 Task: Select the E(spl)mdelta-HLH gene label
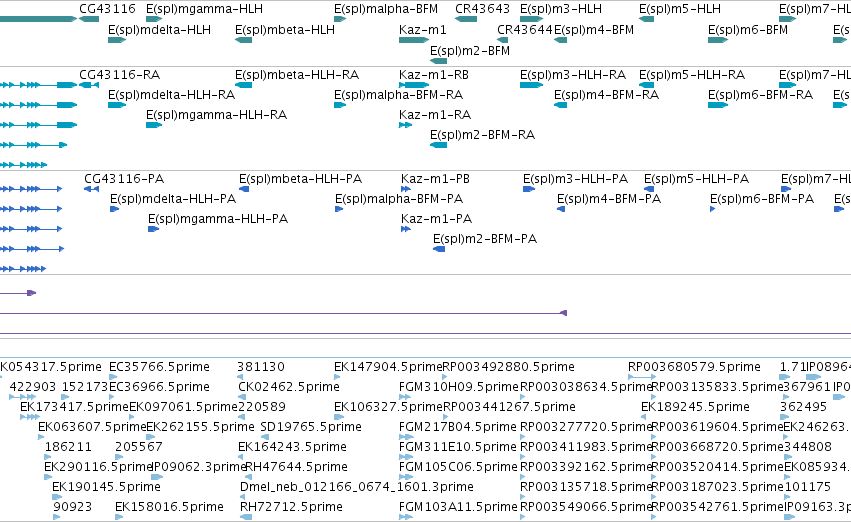(160, 30)
